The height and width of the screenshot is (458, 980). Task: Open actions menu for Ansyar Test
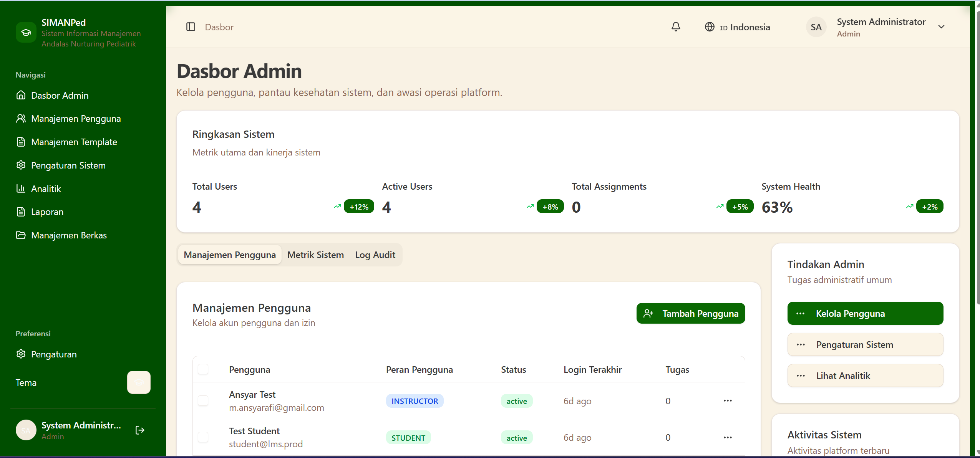(x=728, y=401)
